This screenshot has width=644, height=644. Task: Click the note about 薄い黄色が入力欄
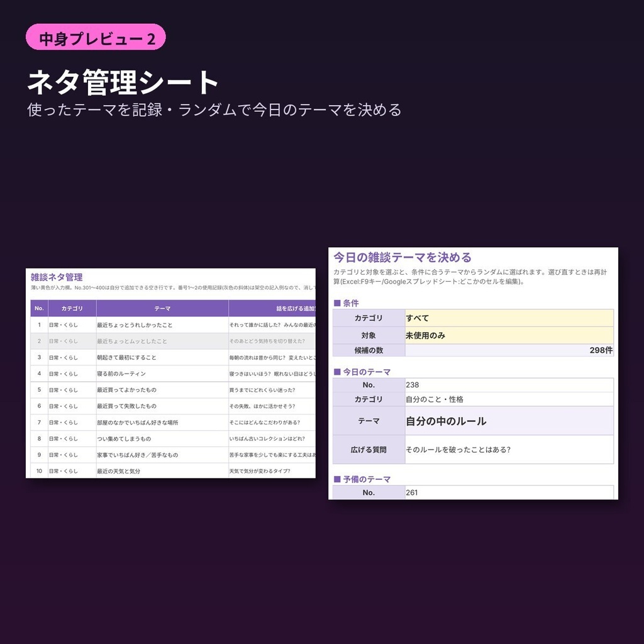173,287
